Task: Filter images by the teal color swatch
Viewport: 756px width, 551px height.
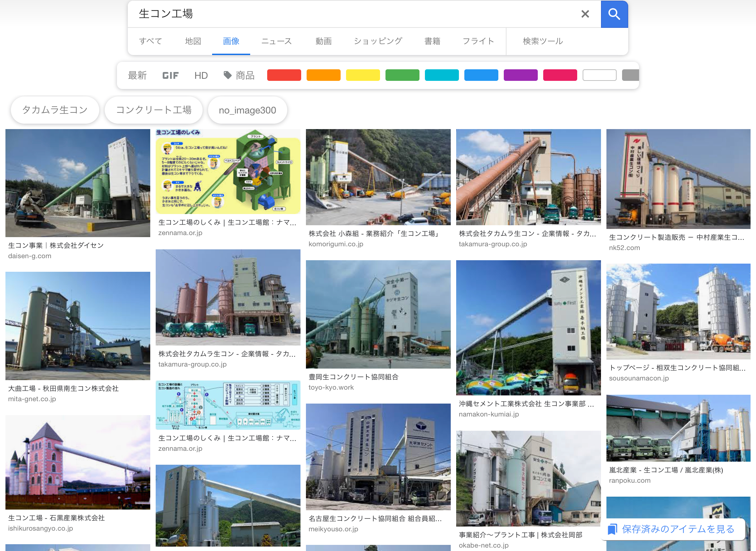Action: pos(442,75)
